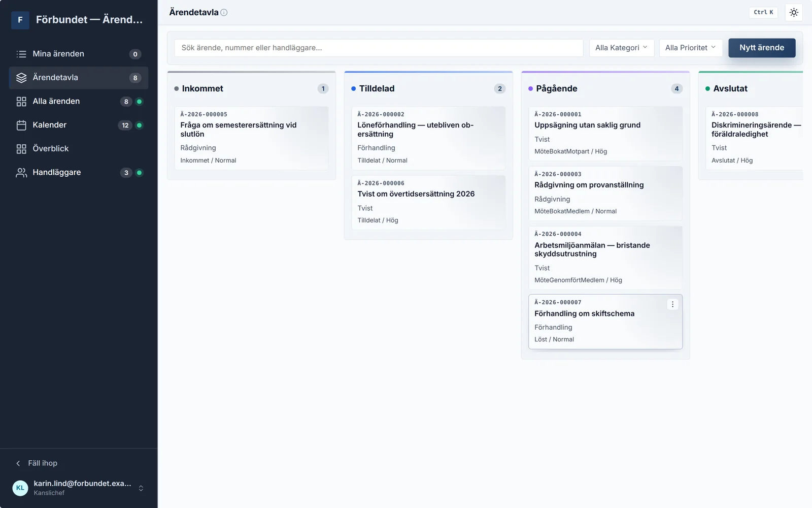812x508 pixels.
Task: Click the Kalender calendar icon
Action: pyautogui.click(x=21, y=125)
